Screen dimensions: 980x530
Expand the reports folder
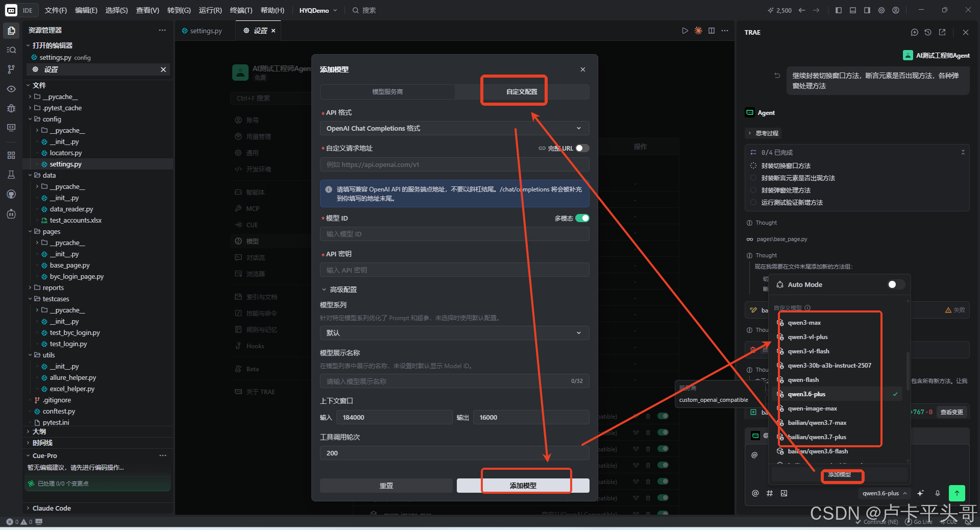coord(53,288)
